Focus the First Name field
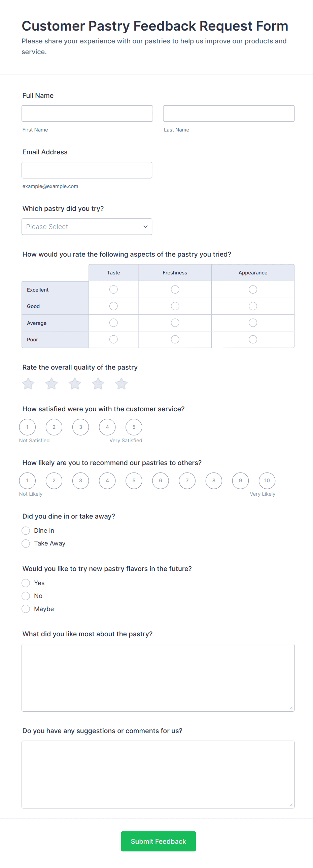The image size is (313, 868). pos(88,114)
